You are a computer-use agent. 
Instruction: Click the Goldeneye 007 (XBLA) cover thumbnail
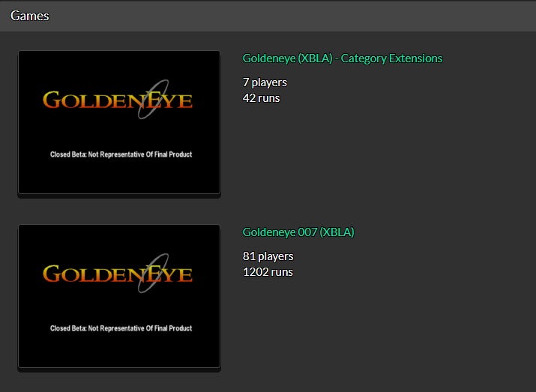119,296
